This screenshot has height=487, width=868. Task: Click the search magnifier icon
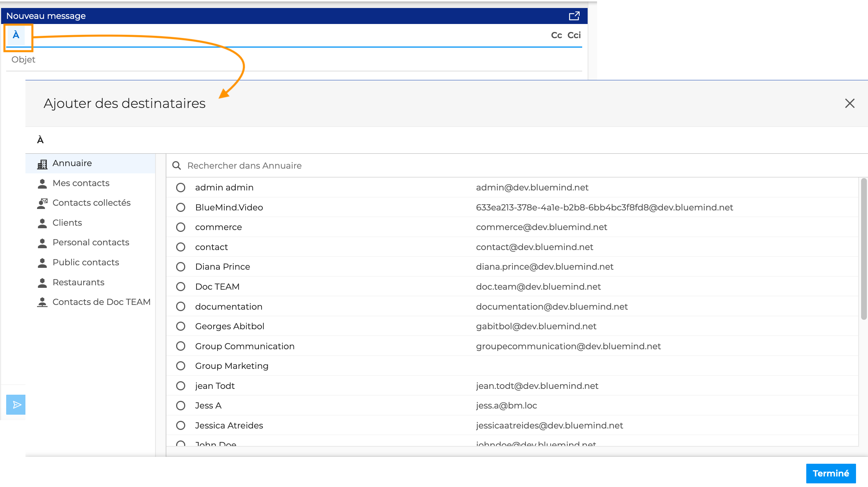[x=177, y=166]
